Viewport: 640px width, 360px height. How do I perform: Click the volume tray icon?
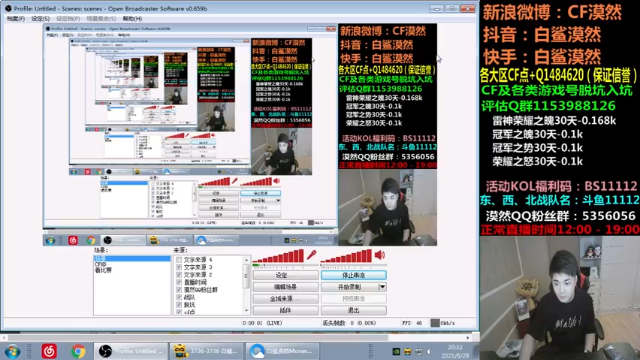point(429,351)
